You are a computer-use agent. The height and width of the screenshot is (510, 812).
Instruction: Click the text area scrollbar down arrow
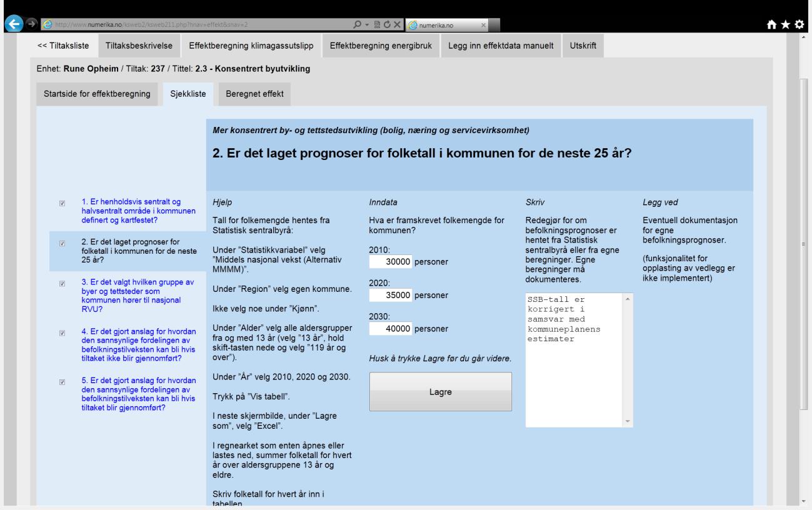pos(628,422)
